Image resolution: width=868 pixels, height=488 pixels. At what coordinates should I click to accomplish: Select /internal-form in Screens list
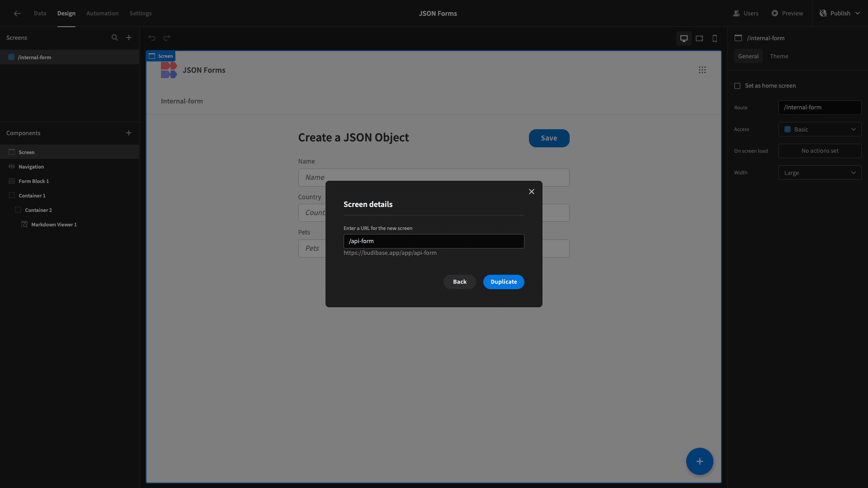[70, 57]
